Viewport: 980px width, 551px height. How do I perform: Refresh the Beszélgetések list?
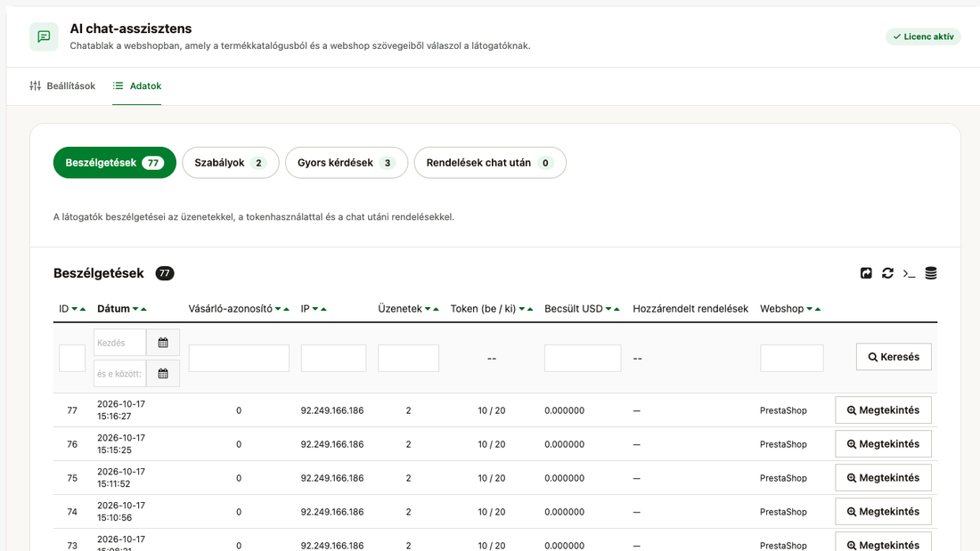[887, 273]
